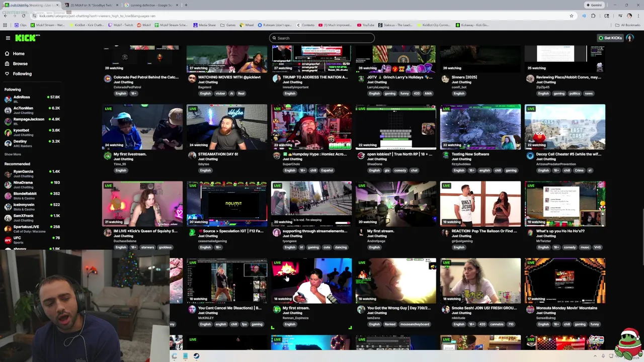Open the YouTube bookmark
Screen dimensions: 644x362
tap(366, 25)
